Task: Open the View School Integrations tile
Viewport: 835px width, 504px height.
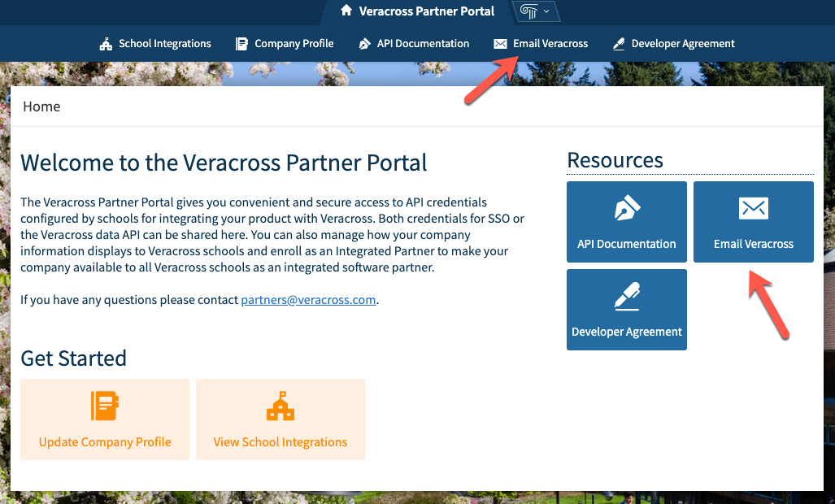Action: coord(280,419)
